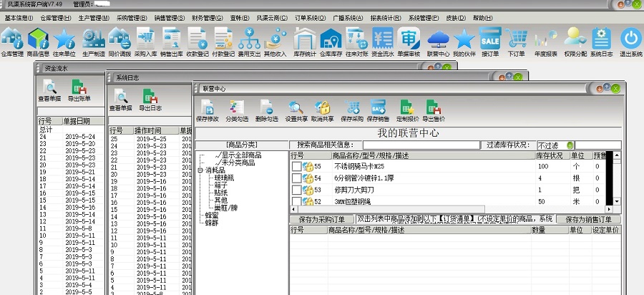Click 退出系统 power icon
644x295 pixels.
(631, 42)
